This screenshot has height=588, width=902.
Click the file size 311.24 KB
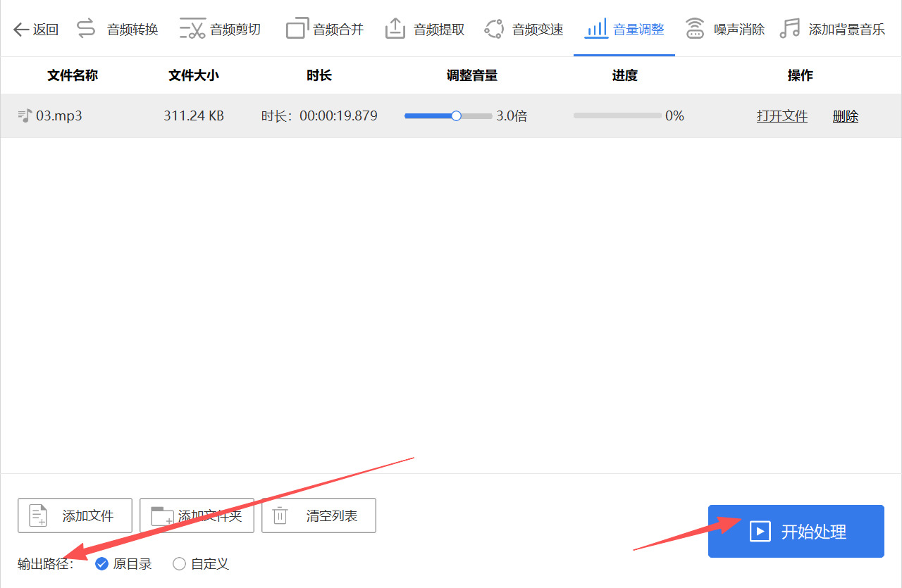click(x=194, y=115)
